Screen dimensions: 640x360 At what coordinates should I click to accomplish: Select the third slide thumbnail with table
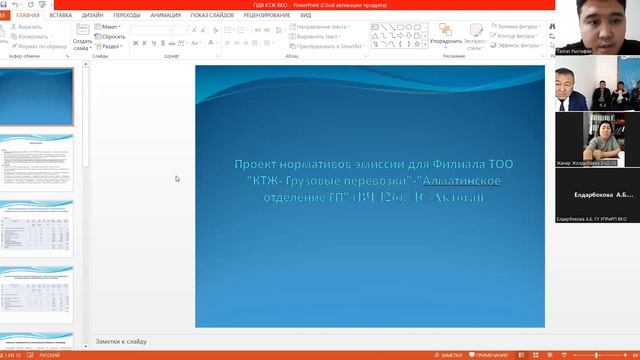pos(37,229)
